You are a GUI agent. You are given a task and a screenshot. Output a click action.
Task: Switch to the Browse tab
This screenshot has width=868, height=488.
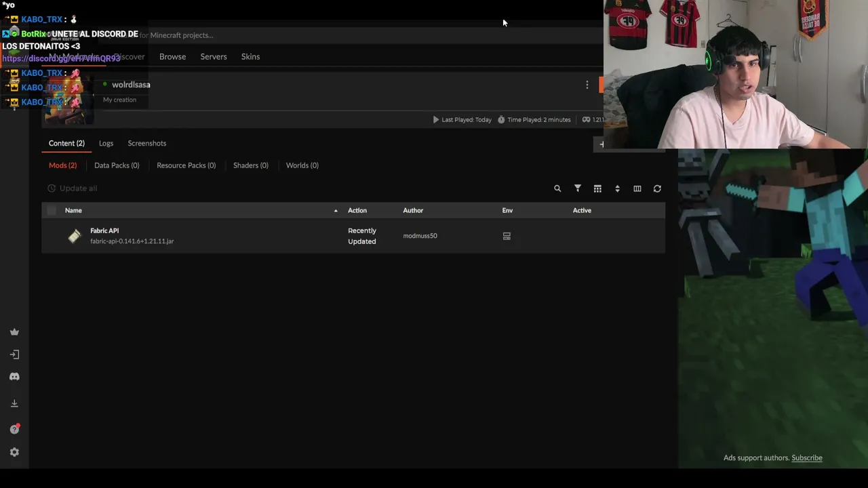click(x=172, y=57)
